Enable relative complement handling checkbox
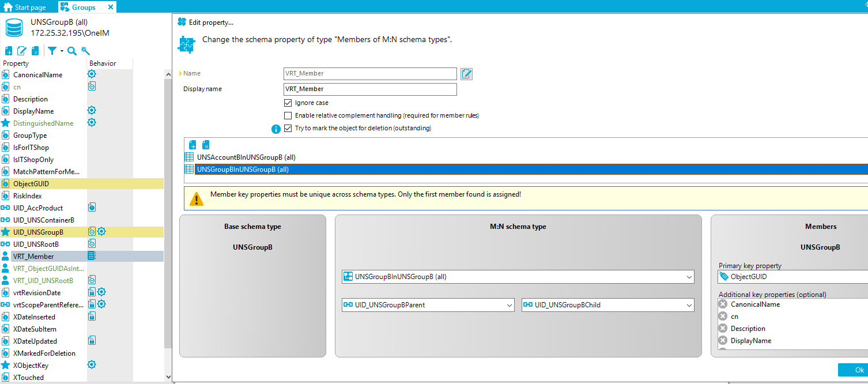This screenshot has height=384, width=868. pyautogui.click(x=288, y=115)
